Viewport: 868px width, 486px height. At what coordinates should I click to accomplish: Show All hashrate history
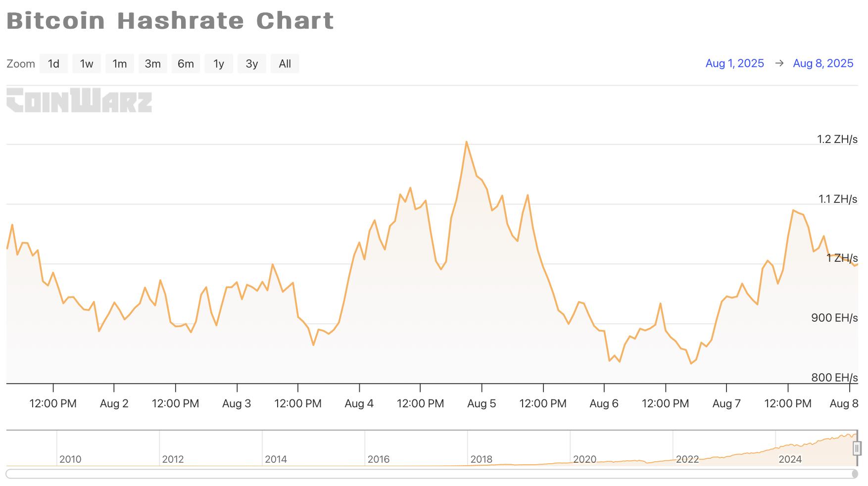coord(285,64)
